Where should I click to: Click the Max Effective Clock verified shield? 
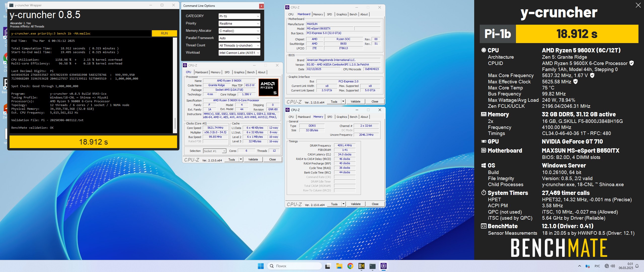(575, 81)
